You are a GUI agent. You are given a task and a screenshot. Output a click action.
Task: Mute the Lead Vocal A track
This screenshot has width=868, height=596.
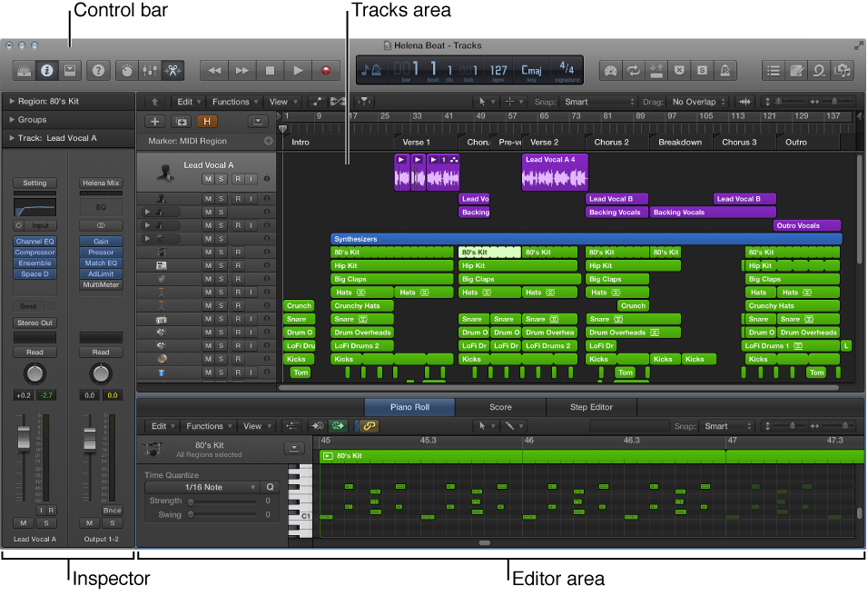(208, 178)
